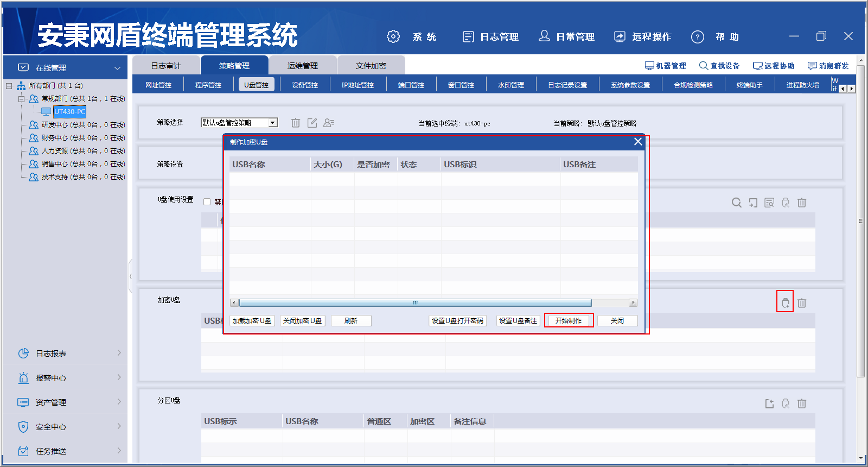The width and height of the screenshot is (868, 467).
Task: Open 查找设备 search tool
Action: pyautogui.click(x=719, y=66)
